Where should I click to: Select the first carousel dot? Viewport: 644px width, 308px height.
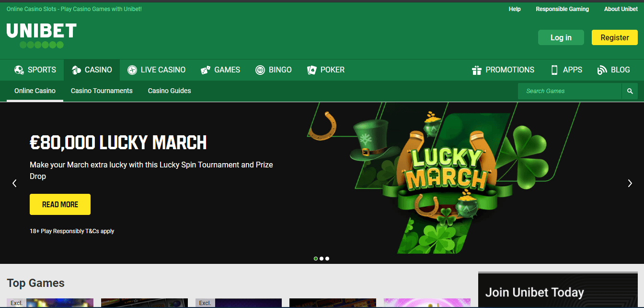coord(316,259)
